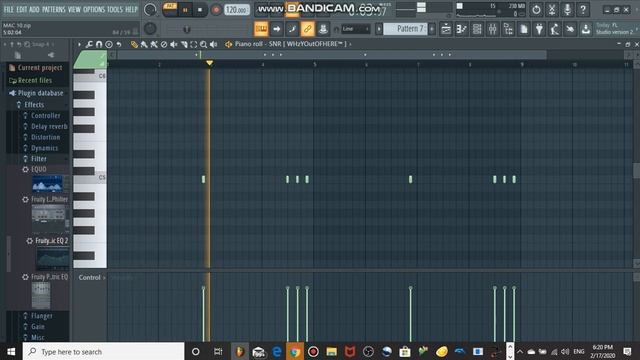Click the pause playback button
The width and height of the screenshot is (640, 360).
[185, 10]
